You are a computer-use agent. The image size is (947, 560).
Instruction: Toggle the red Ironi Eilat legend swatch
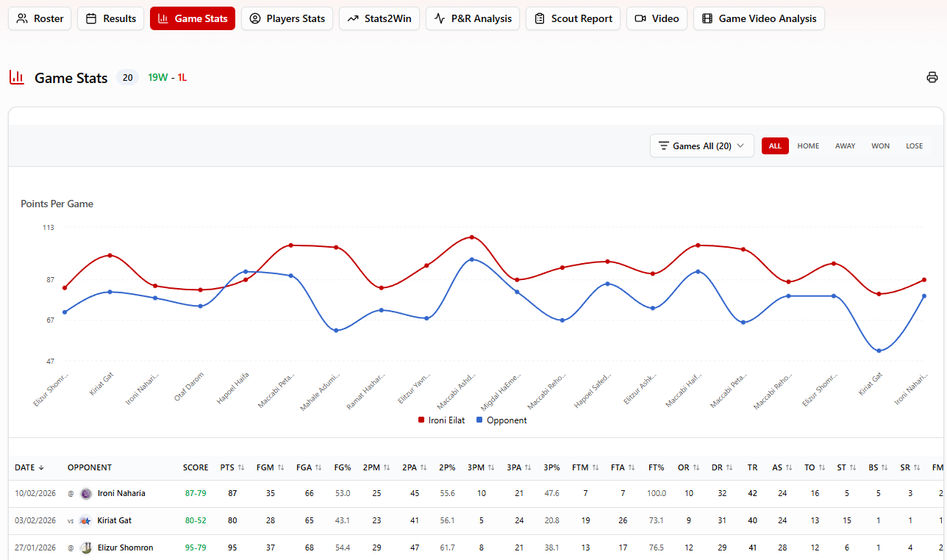(421, 420)
